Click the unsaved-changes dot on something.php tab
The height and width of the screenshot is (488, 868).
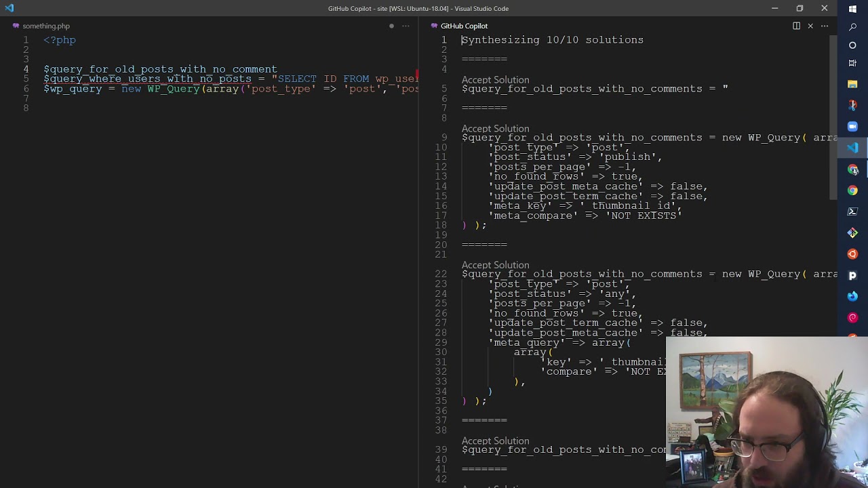(391, 26)
